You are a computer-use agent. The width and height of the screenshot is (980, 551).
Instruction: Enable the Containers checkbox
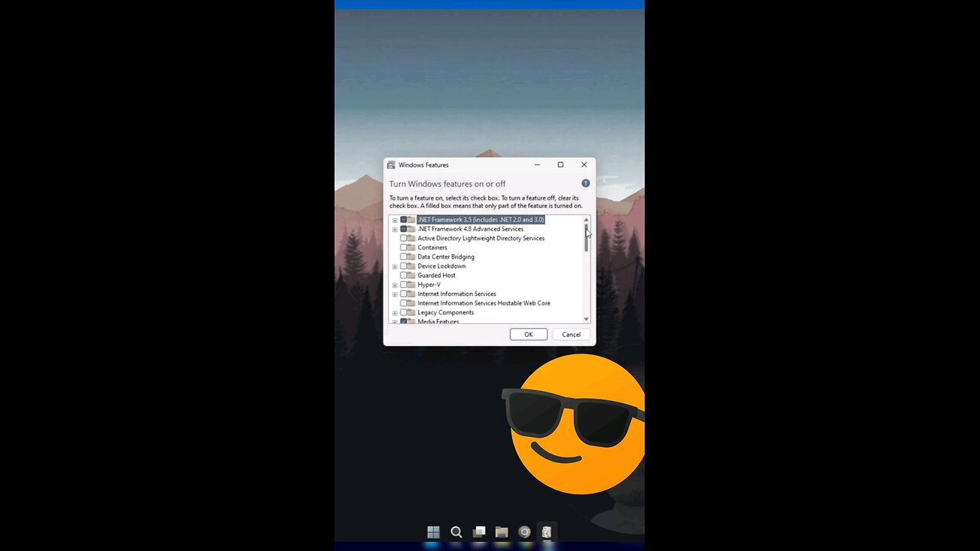coord(403,247)
